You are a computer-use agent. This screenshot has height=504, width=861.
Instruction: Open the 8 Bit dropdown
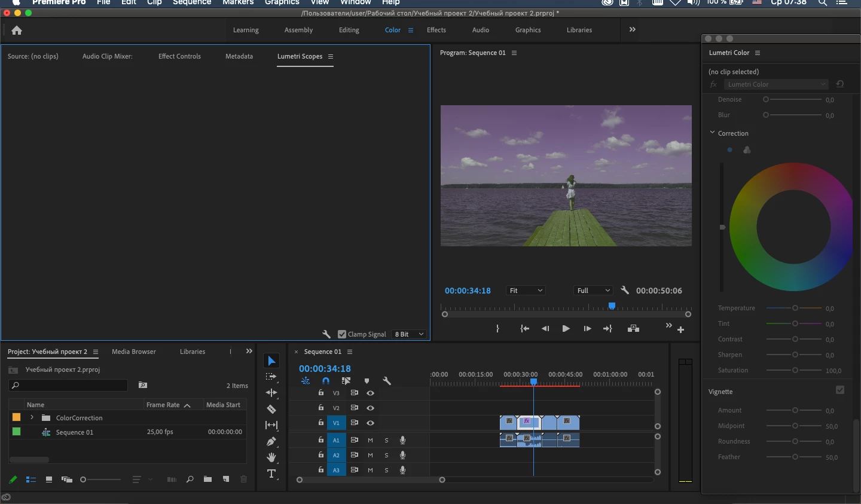[x=410, y=334]
